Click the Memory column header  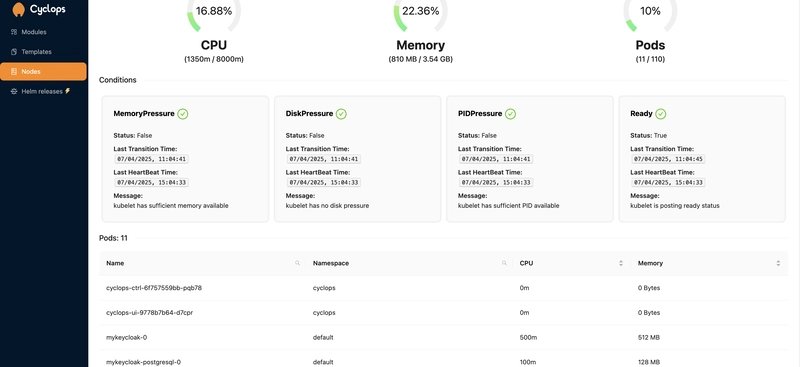(x=709, y=263)
